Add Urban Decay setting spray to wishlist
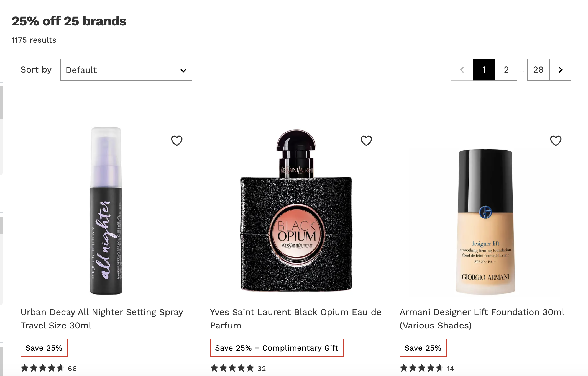Image resolution: width=588 pixels, height=376 pixels. click(177, 140)
